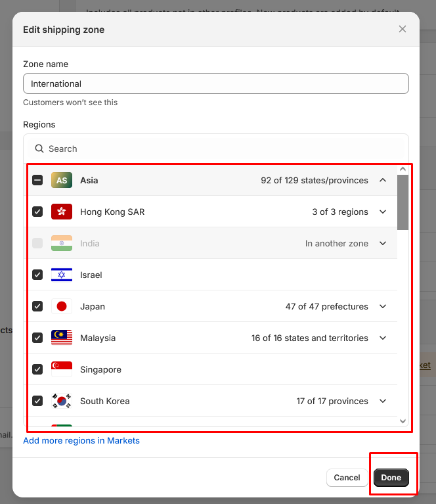Click the Malaysia flag icon
This screenshot has width=436, height=504.
point(61,338)
